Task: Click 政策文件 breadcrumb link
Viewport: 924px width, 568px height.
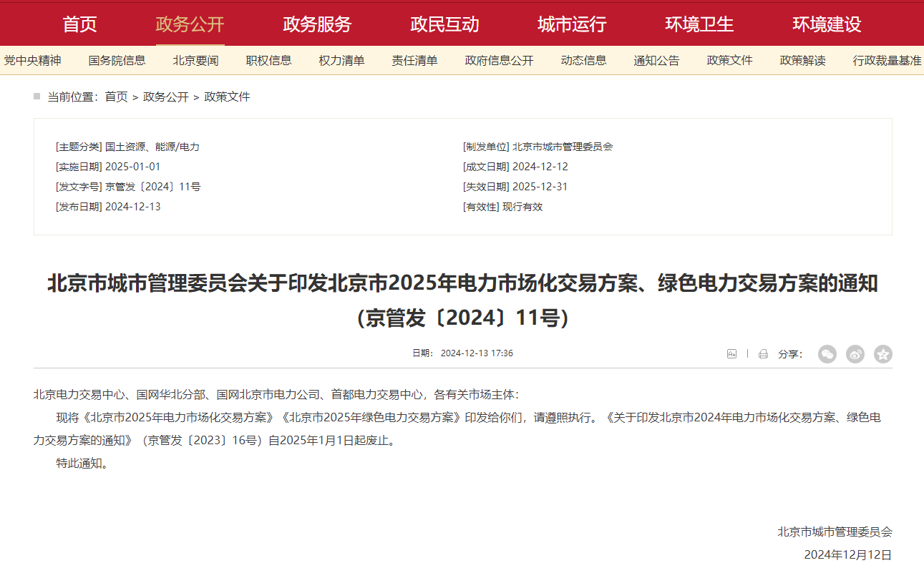Action: (227, 97)
